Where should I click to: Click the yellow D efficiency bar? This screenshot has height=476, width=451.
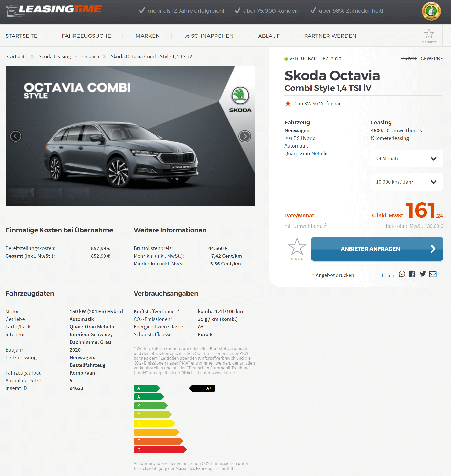(x=155, y=423)
